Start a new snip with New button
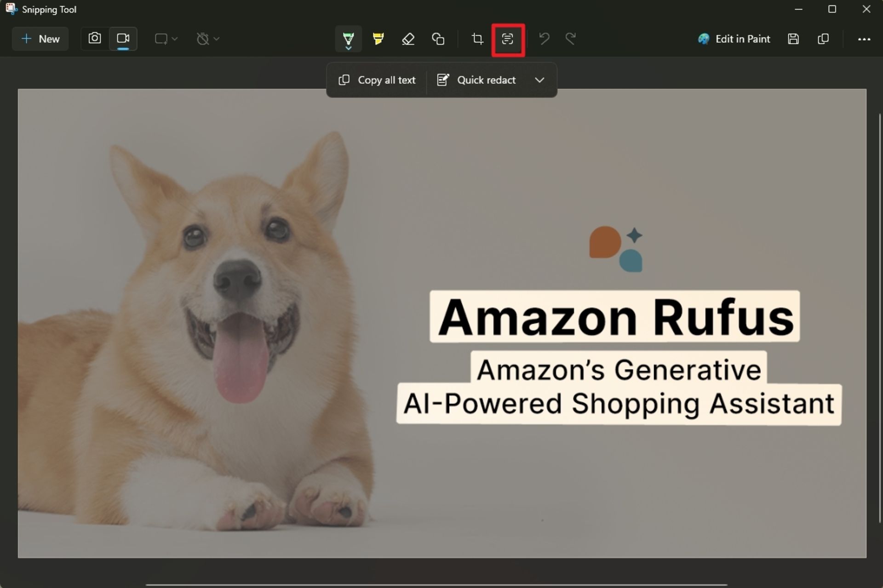Screen dimensions: 883x588 (x=40, y=39)
